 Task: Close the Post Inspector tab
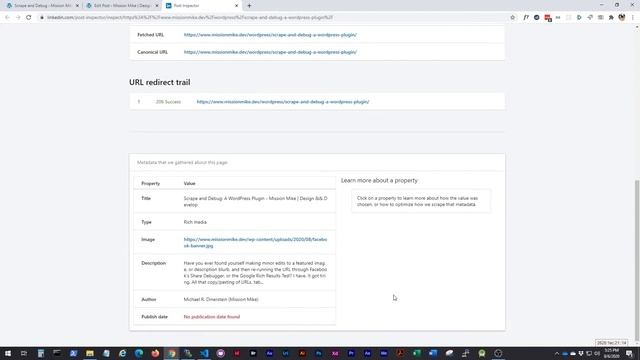236,6
